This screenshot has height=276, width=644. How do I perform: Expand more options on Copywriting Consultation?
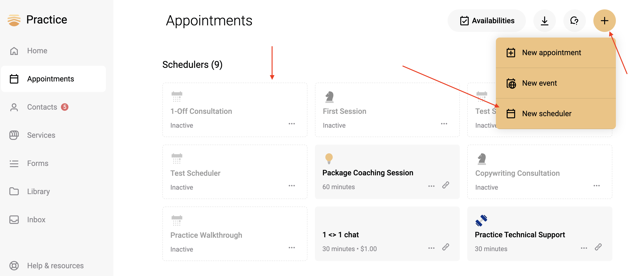tap(596, 186)
